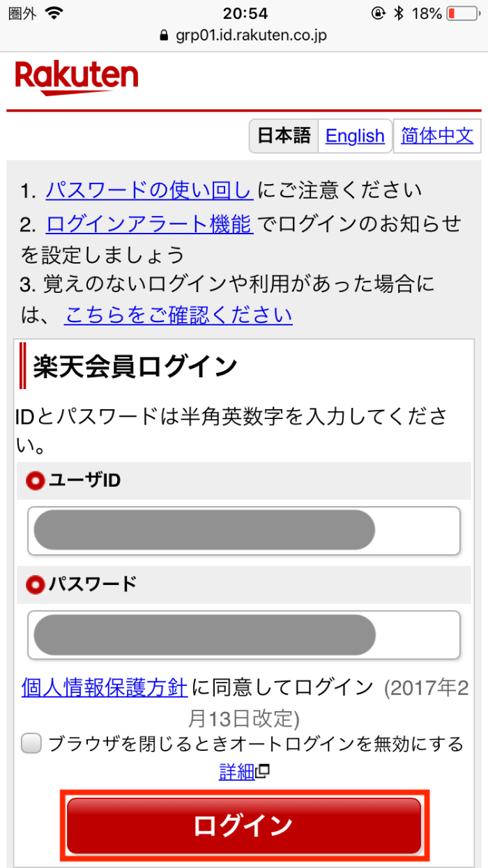Click the Rakuten logo
Screen dimensions: 488x868
click(x=76, y=77)
